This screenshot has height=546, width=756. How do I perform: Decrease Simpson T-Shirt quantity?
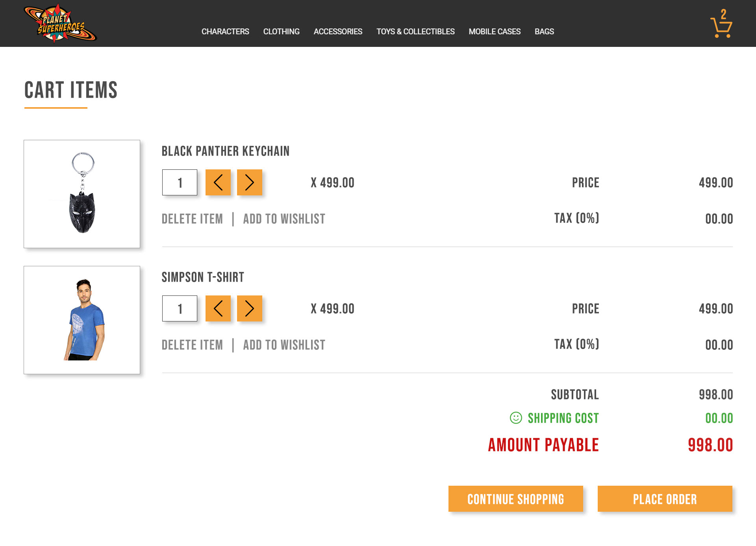coord(218,308)
